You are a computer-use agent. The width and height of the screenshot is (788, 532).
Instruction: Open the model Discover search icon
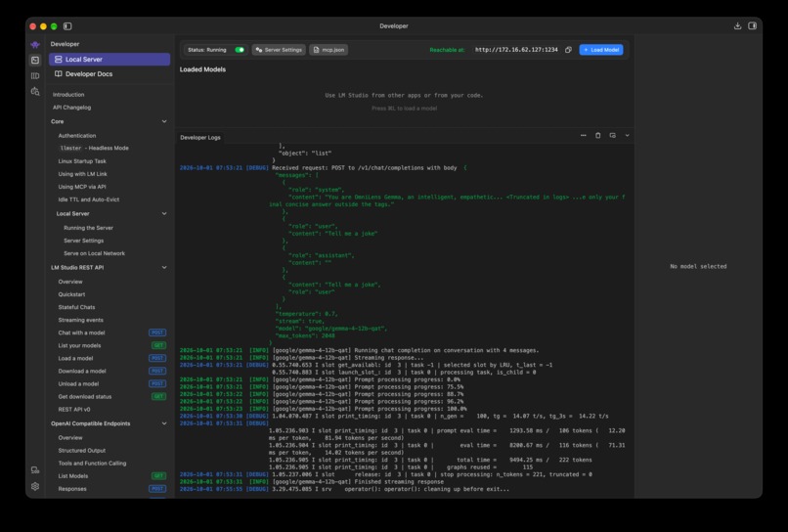click(35, 92)
